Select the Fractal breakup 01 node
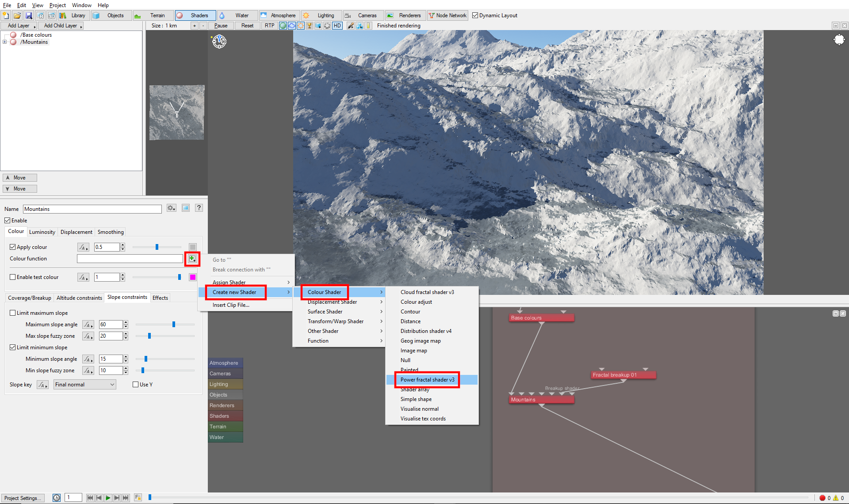Viewport: 849px width, 504px height. (x=623, y=375)
